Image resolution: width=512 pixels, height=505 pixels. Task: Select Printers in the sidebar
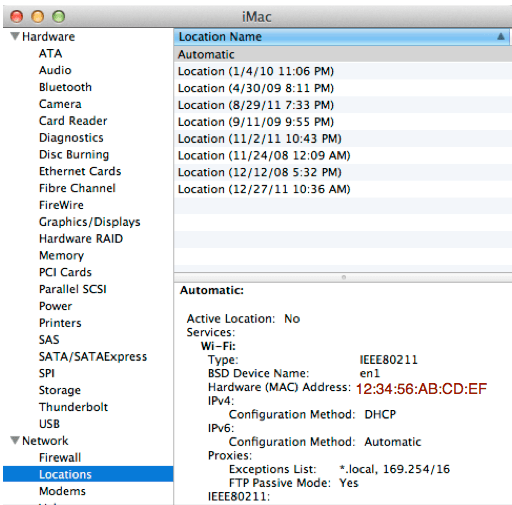pos(60,323)
